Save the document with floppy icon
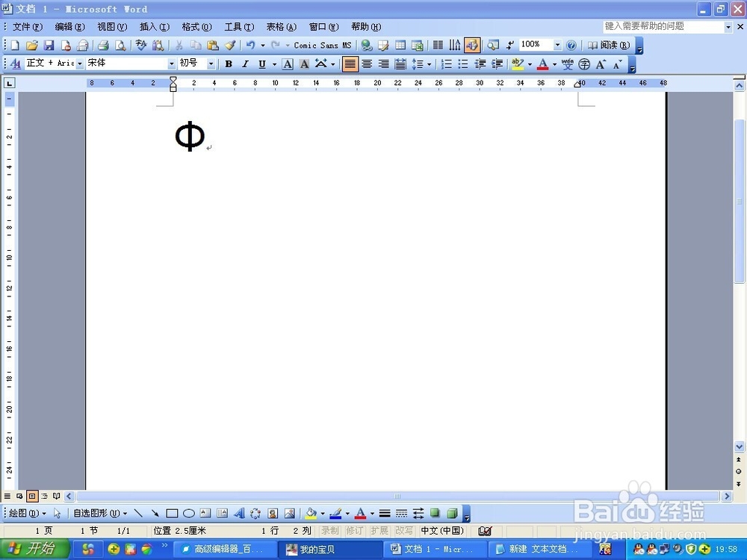 click(49, 46)
